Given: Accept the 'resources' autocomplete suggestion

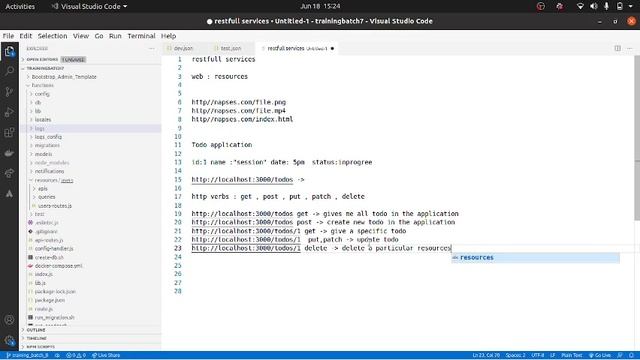Looking at the screenshot, I should pyautogui.click(x=536, y=258).
